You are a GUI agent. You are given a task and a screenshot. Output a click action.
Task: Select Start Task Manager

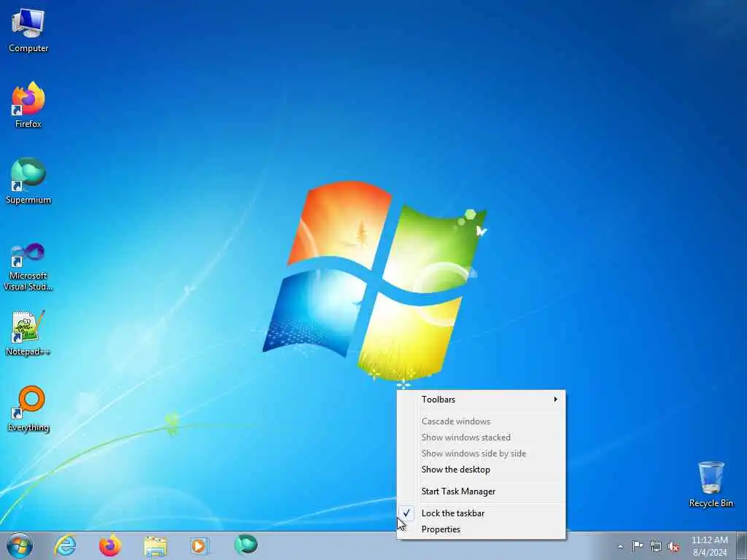[481, 491]
